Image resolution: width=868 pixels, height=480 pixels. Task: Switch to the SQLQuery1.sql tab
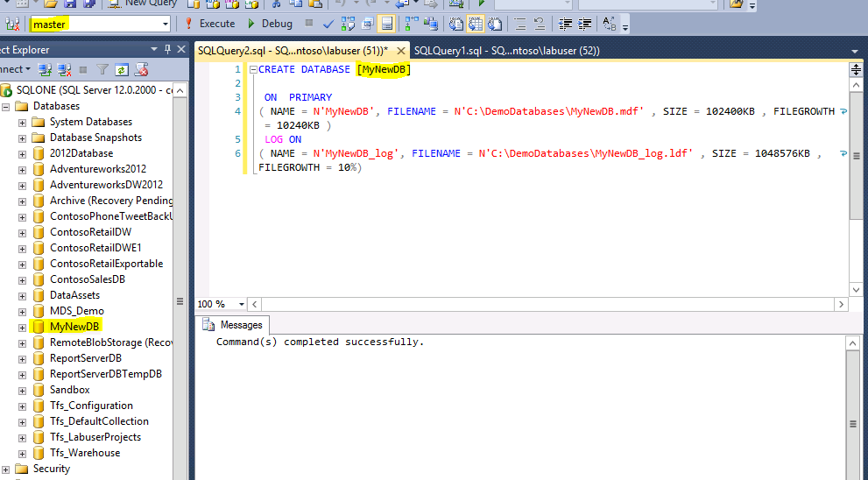506,51
